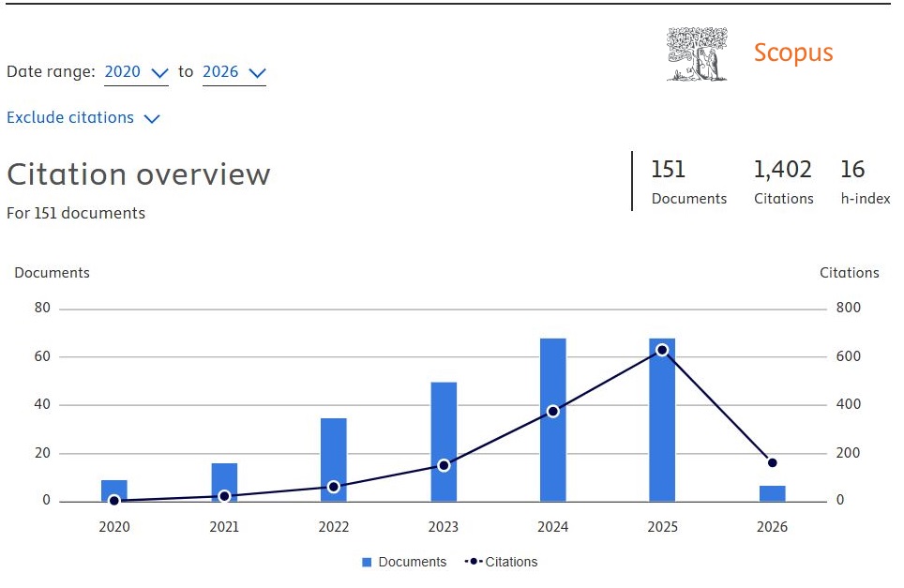Select the small 2026 documents bar
This screenshot has width=904, height=588.
773,493
